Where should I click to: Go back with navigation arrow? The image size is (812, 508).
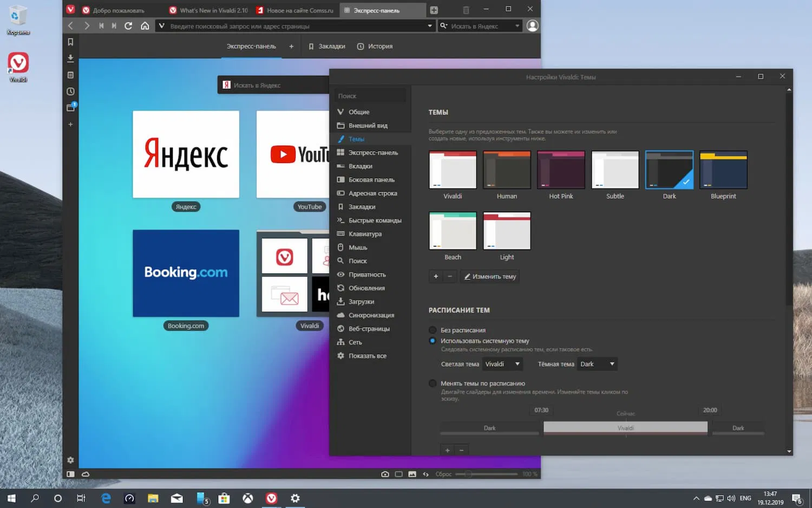click(70, 25)
